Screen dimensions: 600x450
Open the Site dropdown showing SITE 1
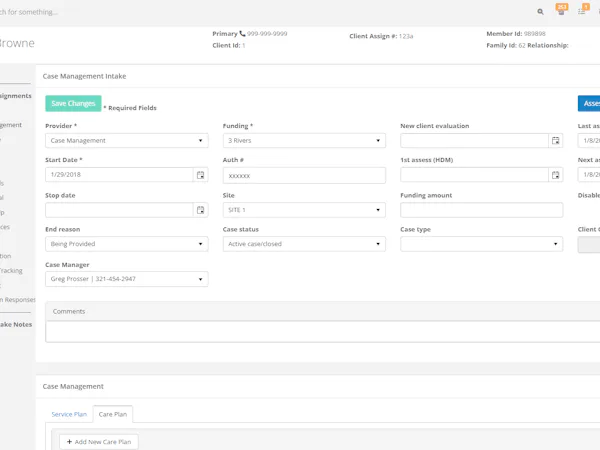coord(304,210)
